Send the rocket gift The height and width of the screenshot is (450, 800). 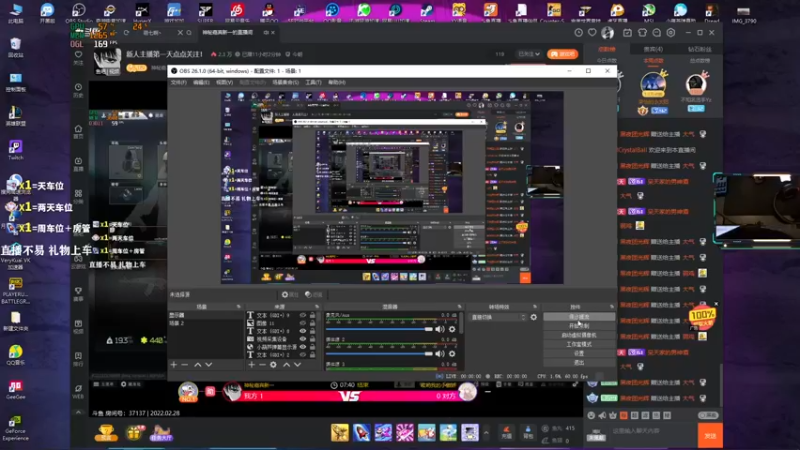click(x=361, y=433)
